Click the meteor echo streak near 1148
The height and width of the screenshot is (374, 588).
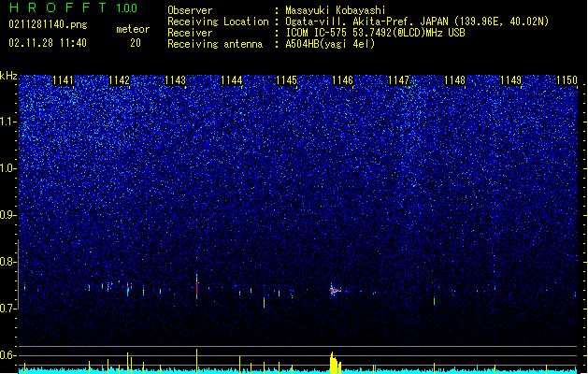coord(435,300)
